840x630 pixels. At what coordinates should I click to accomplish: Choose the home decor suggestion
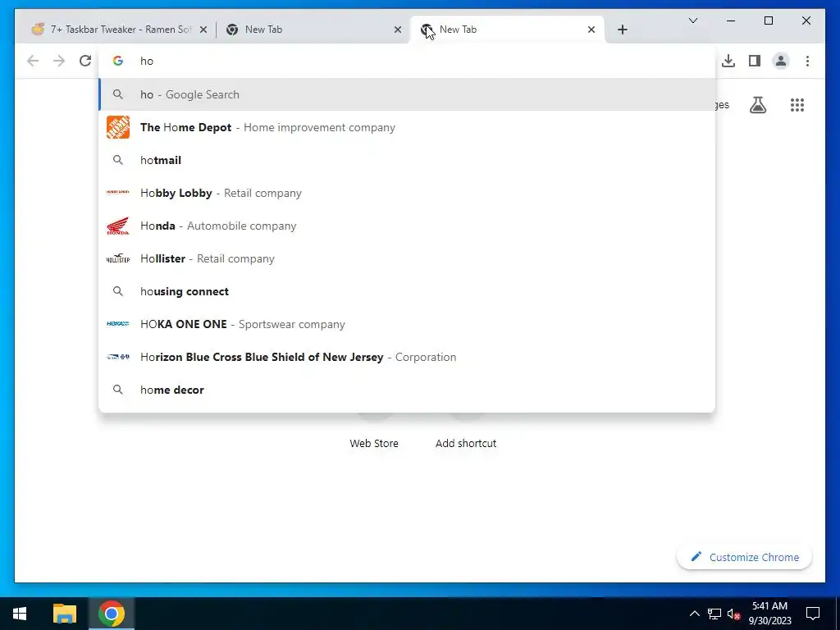point(407,390)
